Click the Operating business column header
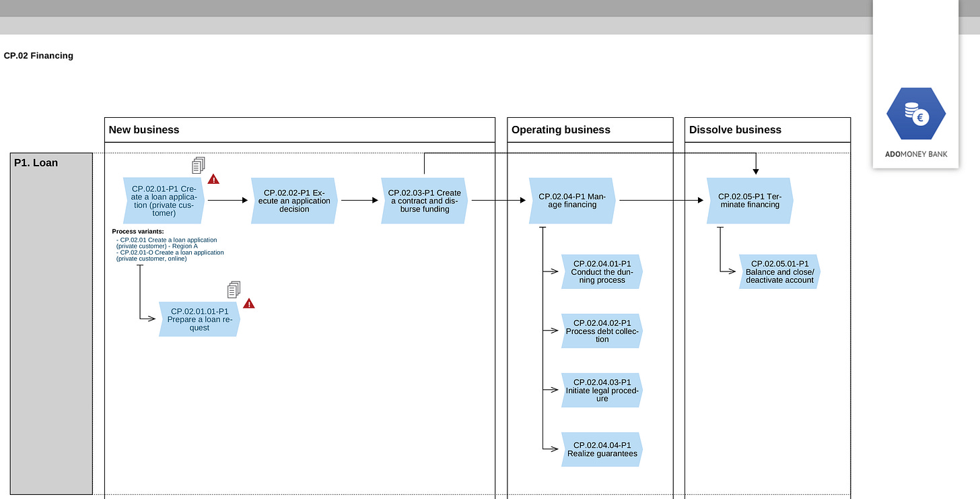Screen dimensions: 980x499 pos(590,130)
